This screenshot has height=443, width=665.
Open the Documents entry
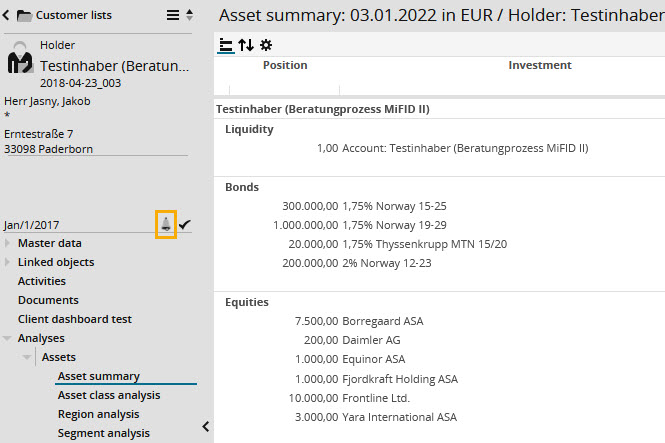[48, 300]
